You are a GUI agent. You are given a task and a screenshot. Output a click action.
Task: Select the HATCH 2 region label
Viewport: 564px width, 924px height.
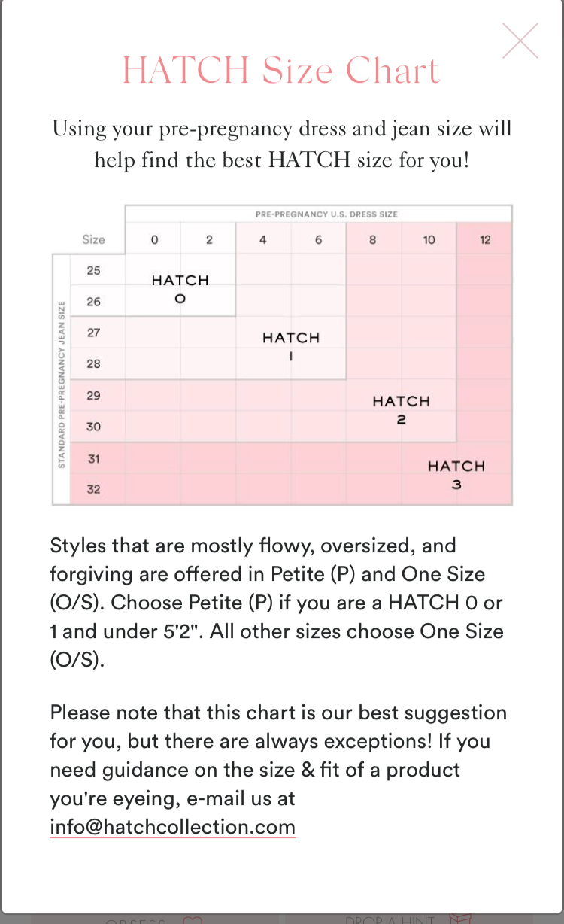402,409
